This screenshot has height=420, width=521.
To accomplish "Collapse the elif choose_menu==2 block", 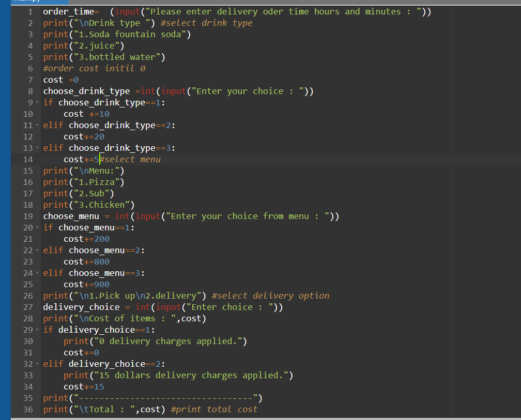I will pyautogui.click(x=38, y=250).
